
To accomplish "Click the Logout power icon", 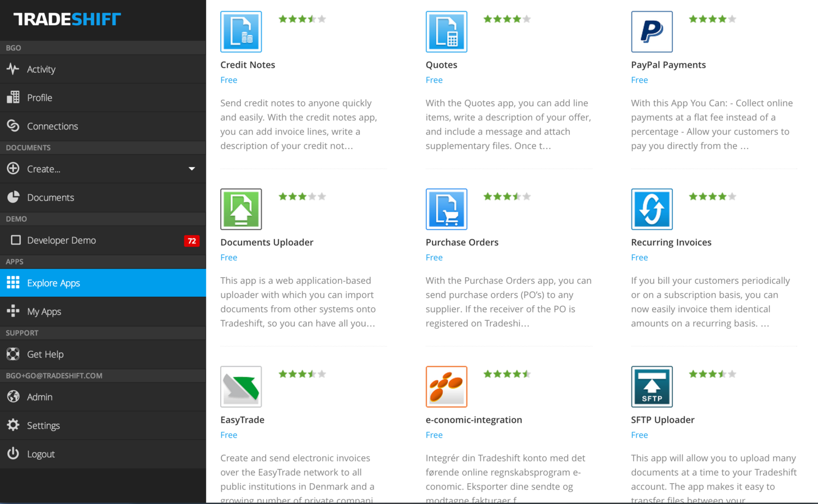I will 13,454.
